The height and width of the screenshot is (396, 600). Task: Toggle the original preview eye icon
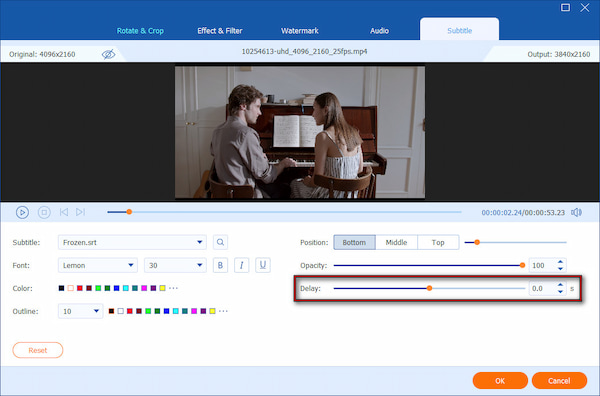click(x=108, y=54)
